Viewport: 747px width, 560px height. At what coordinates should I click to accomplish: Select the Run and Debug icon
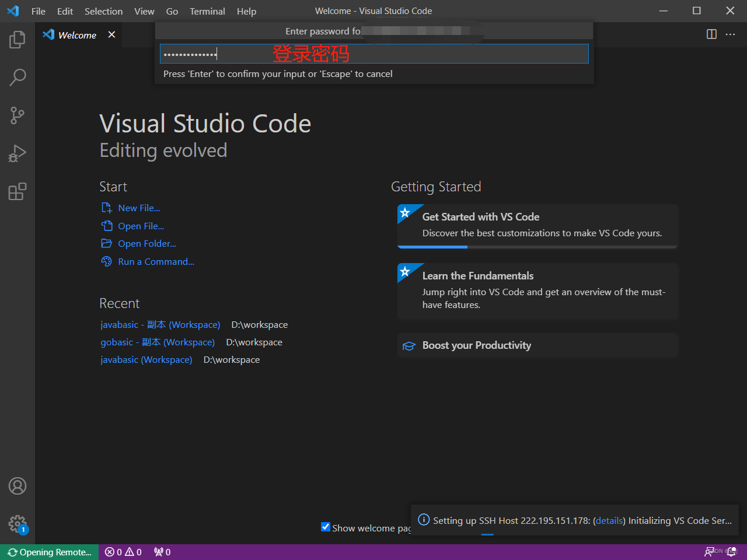pyautogui.click(x=17, y=153)
